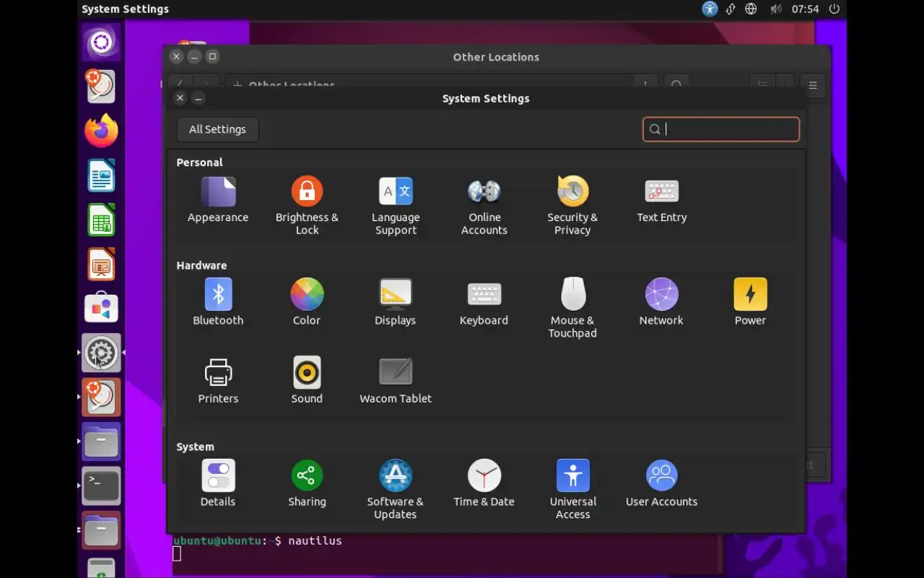This screenshot has height=578, width=924.
Task: Open Bluetooth settings
Action: (218, 303)
